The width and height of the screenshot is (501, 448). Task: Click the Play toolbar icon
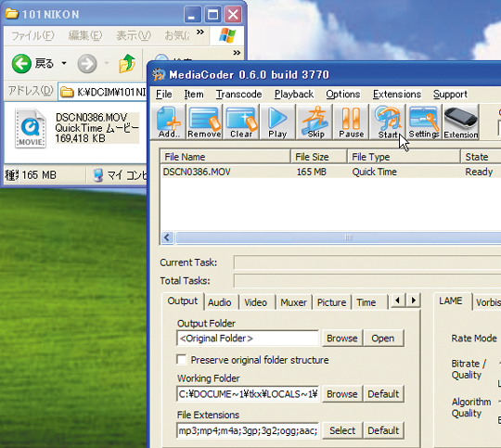[x=277, y=122]
